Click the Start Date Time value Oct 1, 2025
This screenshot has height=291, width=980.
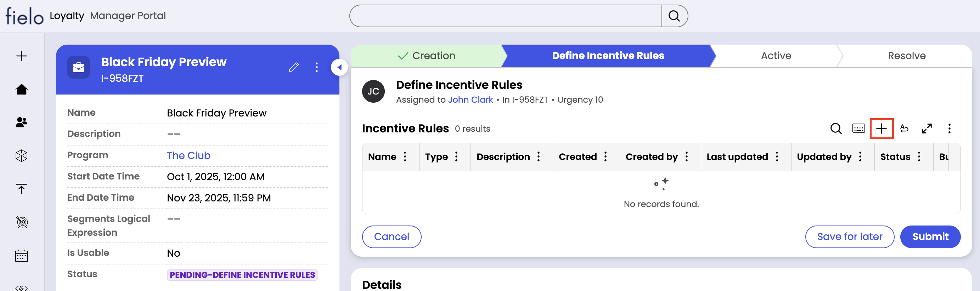point(216,177)
